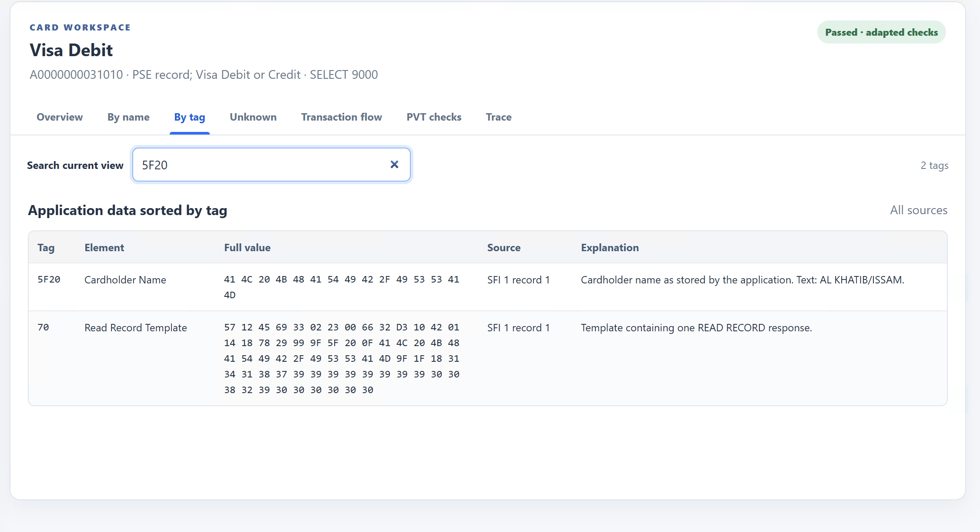Click the 2 tags count label
Image resolution: width=980 pixels, height=532 pixels.
[934, 165]
